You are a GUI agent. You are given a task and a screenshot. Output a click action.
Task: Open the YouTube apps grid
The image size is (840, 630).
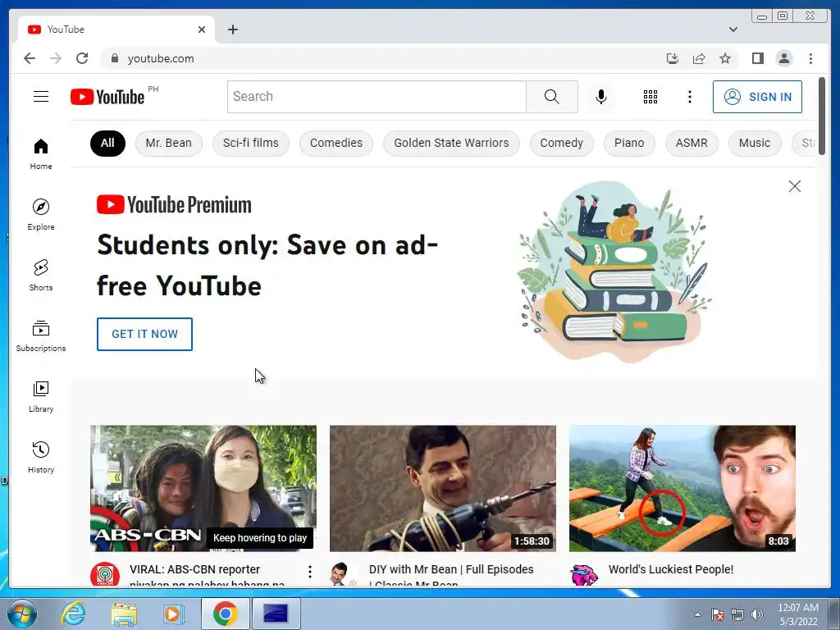point(651,97)
